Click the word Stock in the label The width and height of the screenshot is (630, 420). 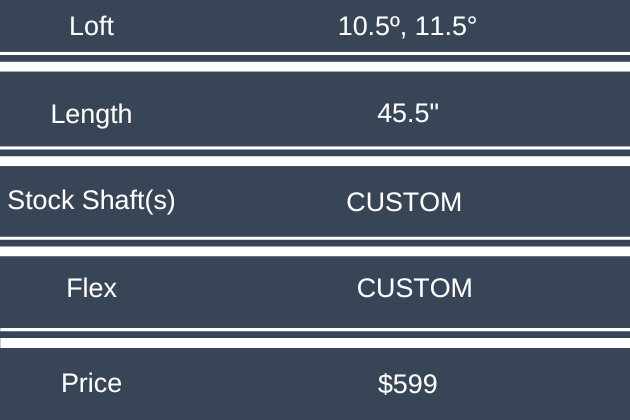pyautogui.click(x=41, y=200)
